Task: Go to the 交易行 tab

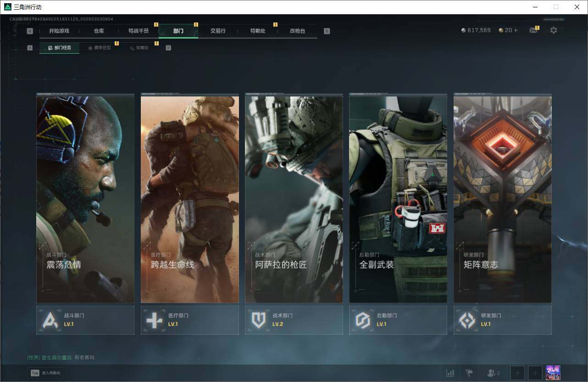Action: click(x=218, y=31)
